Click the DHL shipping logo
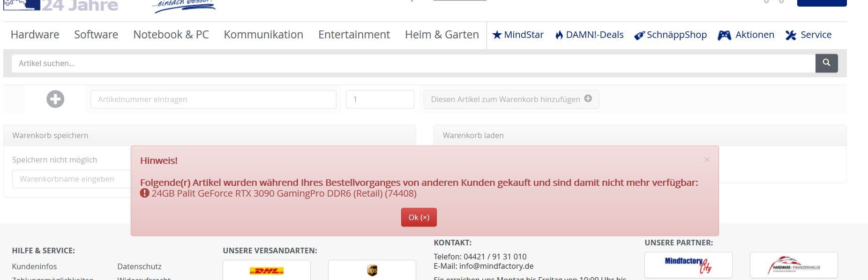 tap(267, 271)
